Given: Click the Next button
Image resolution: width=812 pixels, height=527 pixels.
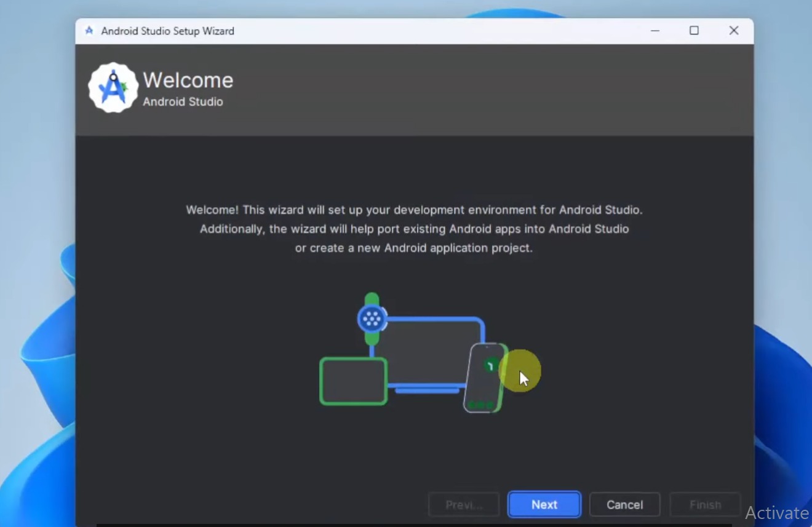Looking at the screenshot, I should click(544, 504).
